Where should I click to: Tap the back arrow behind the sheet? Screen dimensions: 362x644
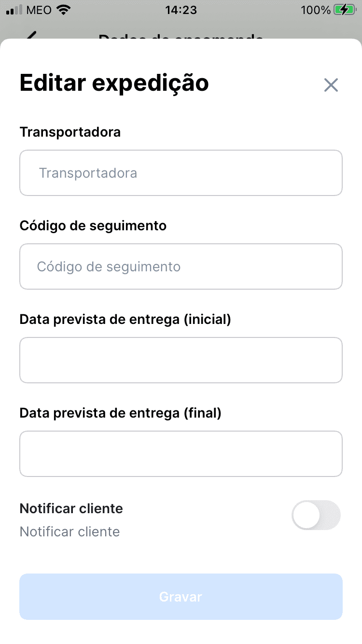tap(31, 35)
